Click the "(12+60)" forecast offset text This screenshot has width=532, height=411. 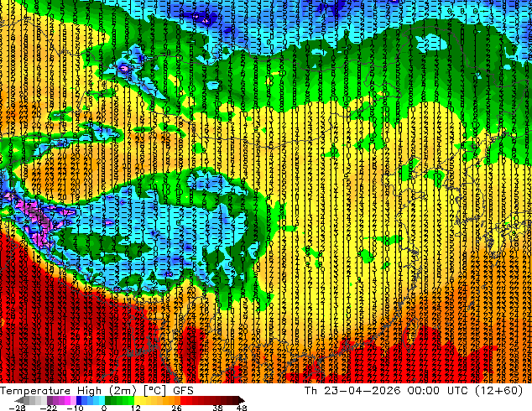(x=498, y=391)
